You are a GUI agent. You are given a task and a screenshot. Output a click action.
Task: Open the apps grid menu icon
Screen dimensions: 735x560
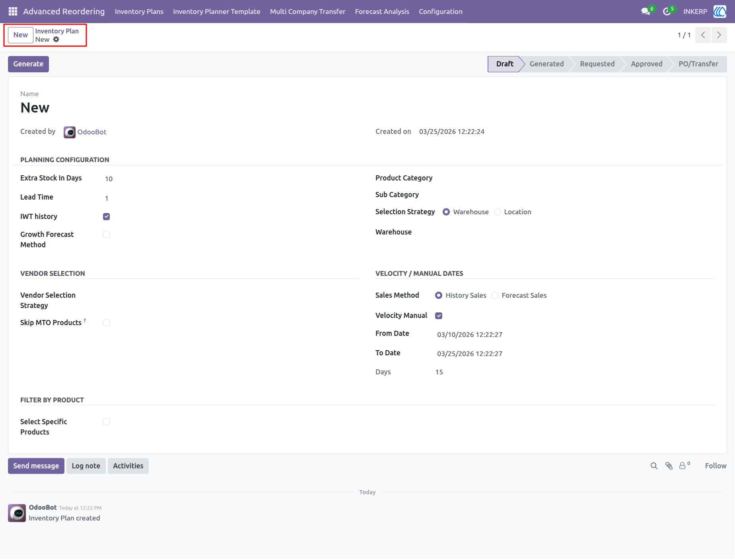click(13, 12)
